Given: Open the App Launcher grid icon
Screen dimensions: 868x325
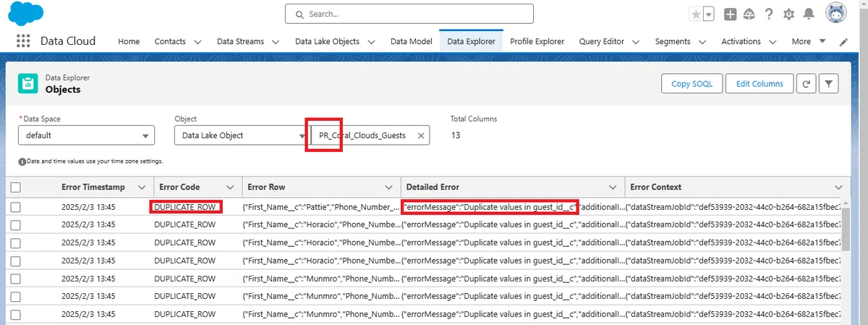Looking at the screenshot, I should click(x=23, y=41).
